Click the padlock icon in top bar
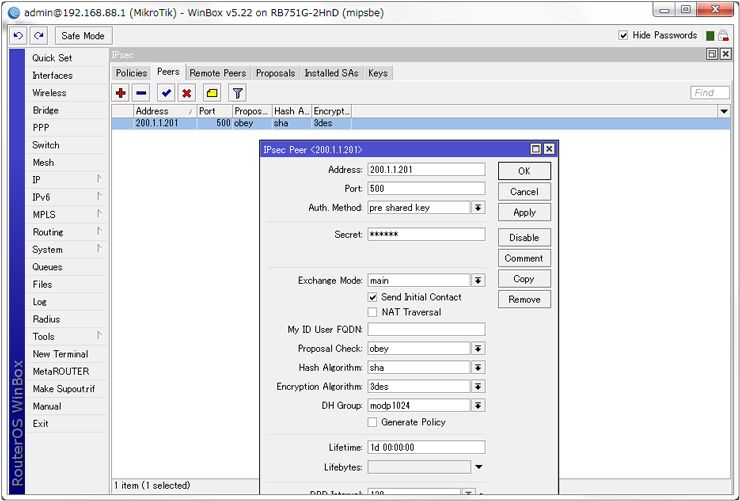Image resolution: width=740 pixels, height=501 pixels. pyautogui.click(x=723, y=35)
